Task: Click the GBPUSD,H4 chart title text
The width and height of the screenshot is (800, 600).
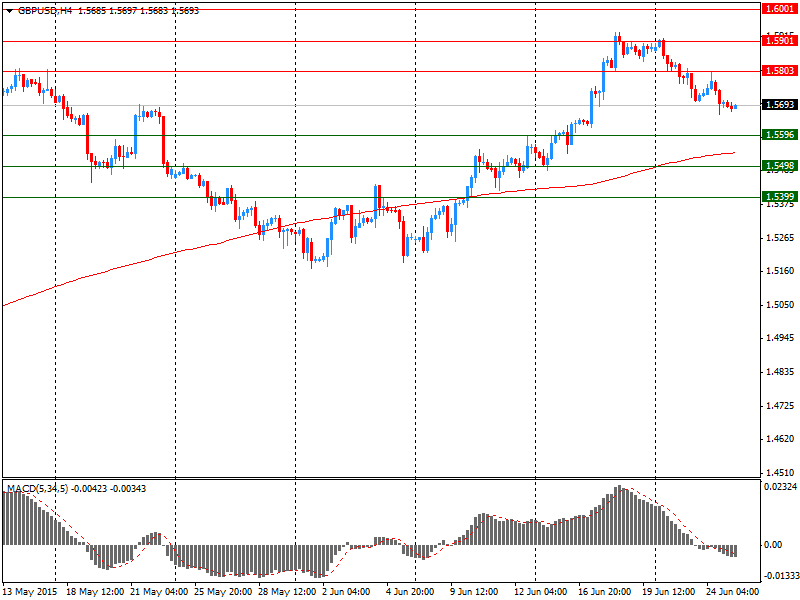Action: [45, 11]
